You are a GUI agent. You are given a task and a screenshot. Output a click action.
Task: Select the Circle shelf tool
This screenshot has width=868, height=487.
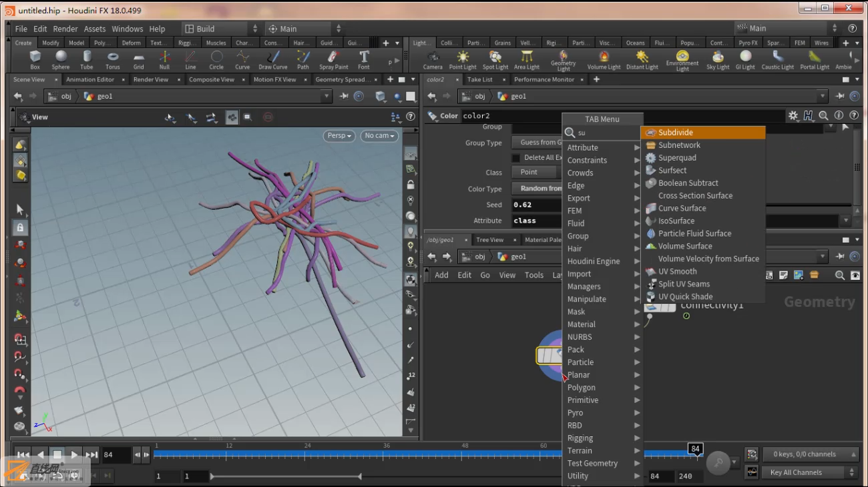coord(216,60)
